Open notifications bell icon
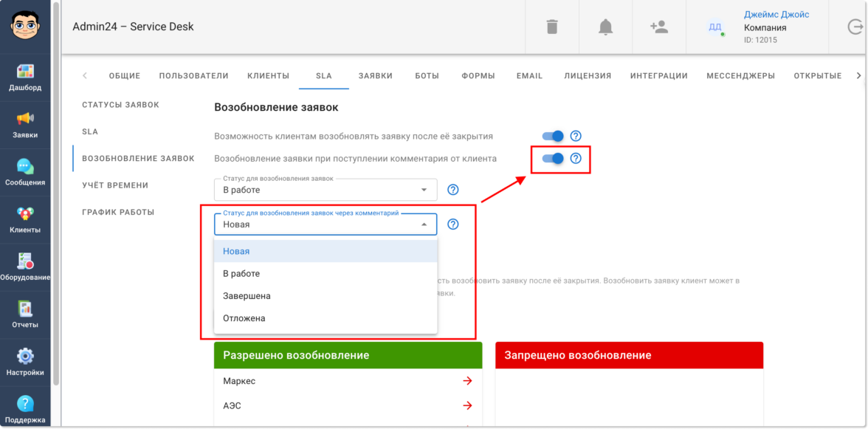Screen dimensions: 868x429 [605, 27]
